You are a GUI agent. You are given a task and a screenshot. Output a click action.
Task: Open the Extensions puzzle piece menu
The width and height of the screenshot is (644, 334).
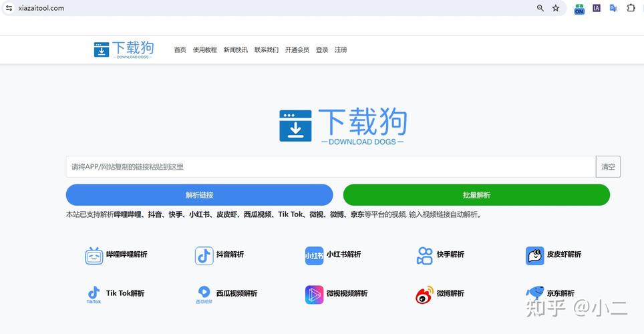pos(631,8)
